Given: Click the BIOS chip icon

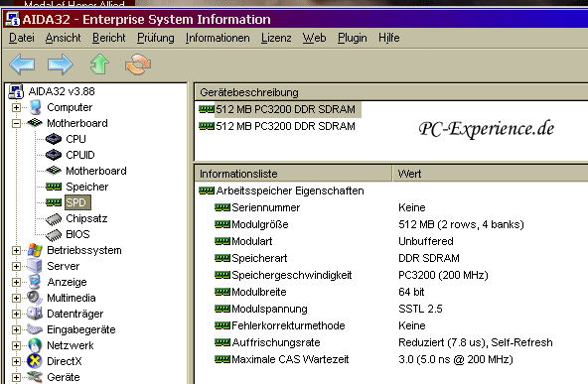Looking at the screenshot, I should (x=54, y=234).
